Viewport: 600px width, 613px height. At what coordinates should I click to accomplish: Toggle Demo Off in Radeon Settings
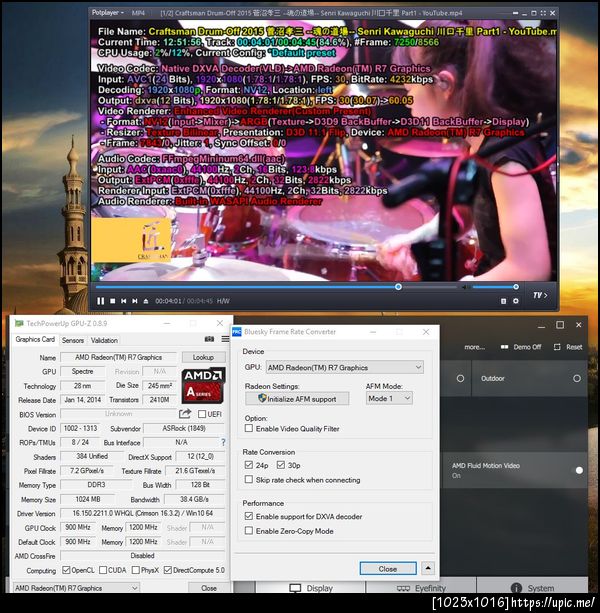pyautogui.click(x=521, y=347)
